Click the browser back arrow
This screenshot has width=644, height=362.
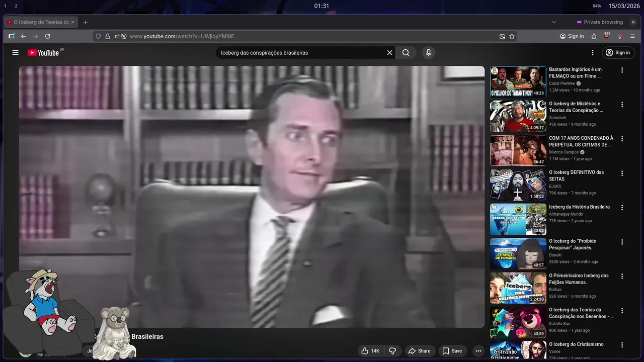[23, 36]
